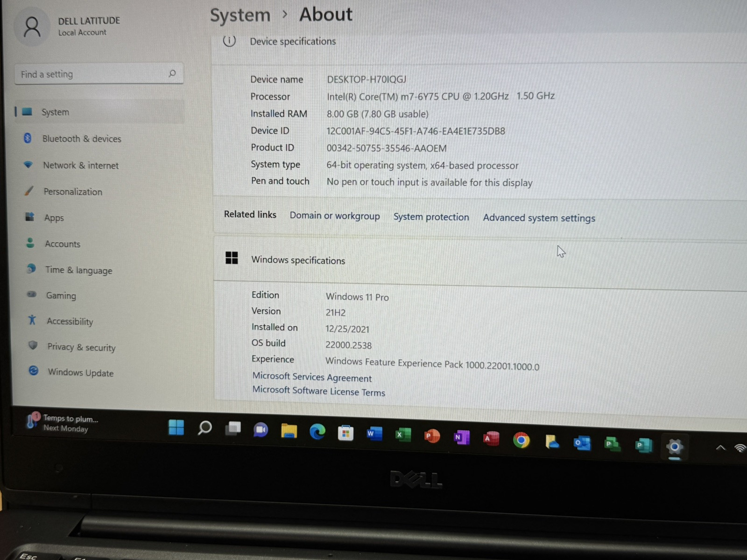The height and width of the screenshot is (560, 747).
Task: Open taskbar Search magnifier
Action: pyautogui.click(x=204, y=427)
